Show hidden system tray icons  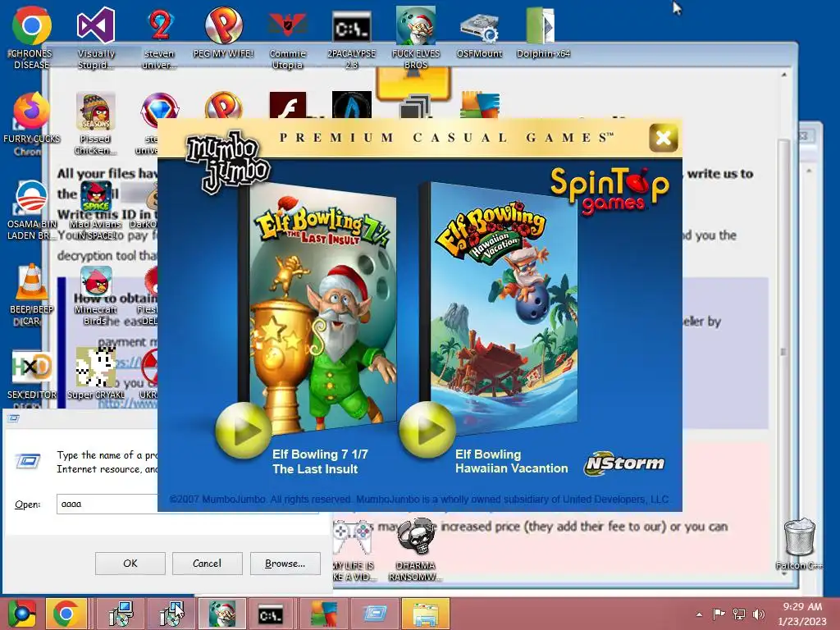(x=699, y=614)
